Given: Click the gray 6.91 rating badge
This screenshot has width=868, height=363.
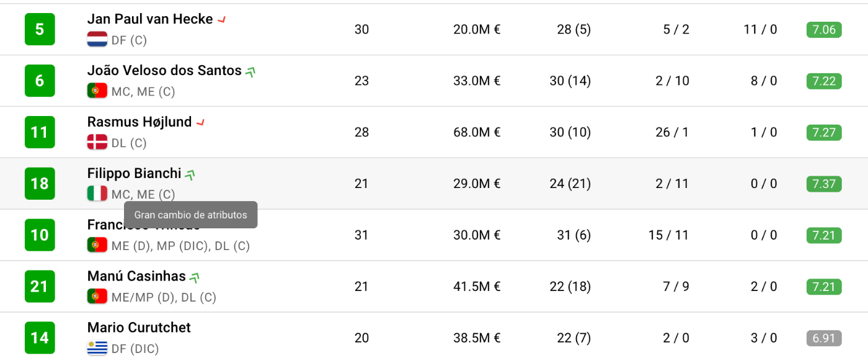Looking at the screenshot, I should [x=824, y=338].
